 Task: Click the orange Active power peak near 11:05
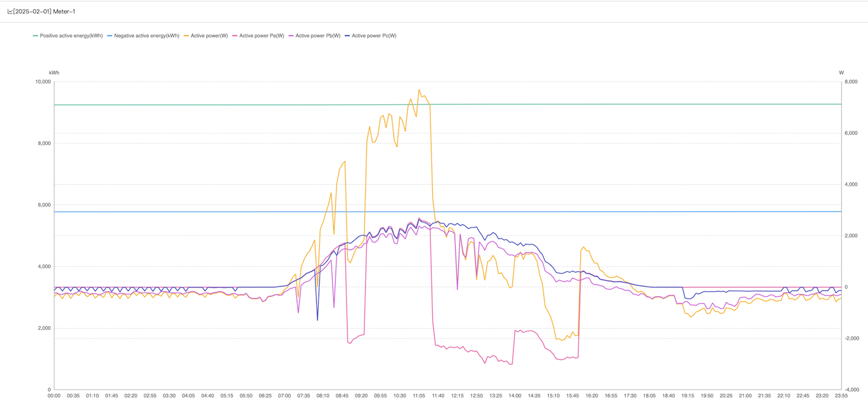419,90
